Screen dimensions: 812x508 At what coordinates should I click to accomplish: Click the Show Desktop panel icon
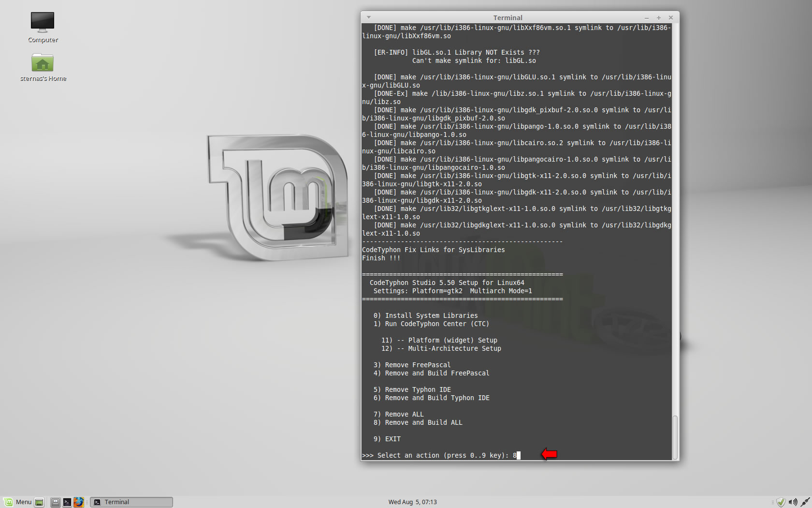39,502
